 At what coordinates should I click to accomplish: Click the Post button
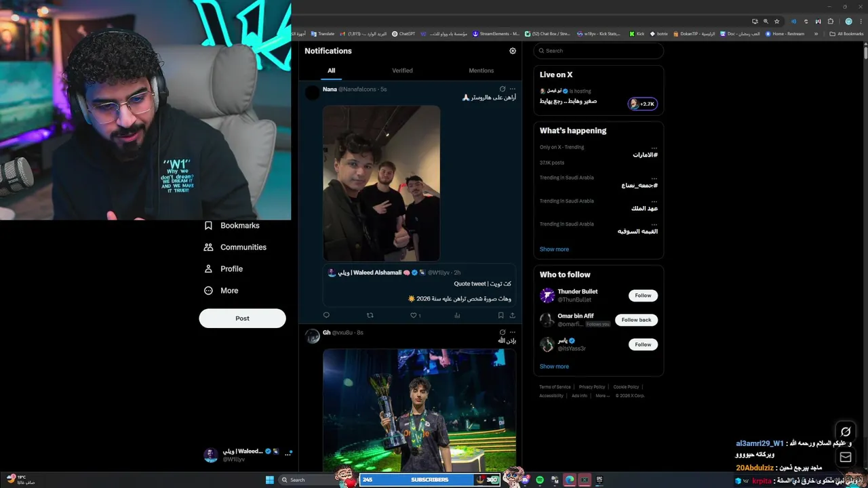click(x=242, y=319)
